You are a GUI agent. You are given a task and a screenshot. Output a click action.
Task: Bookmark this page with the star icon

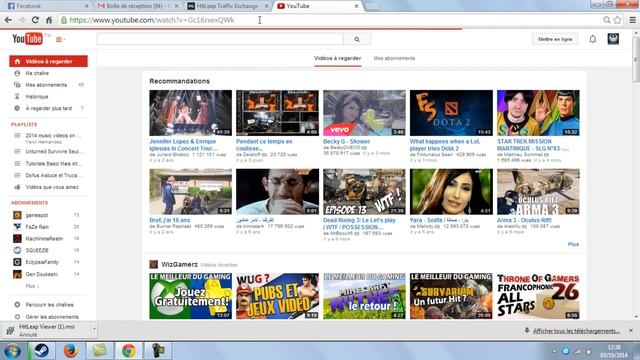click(x=618, y=20)
